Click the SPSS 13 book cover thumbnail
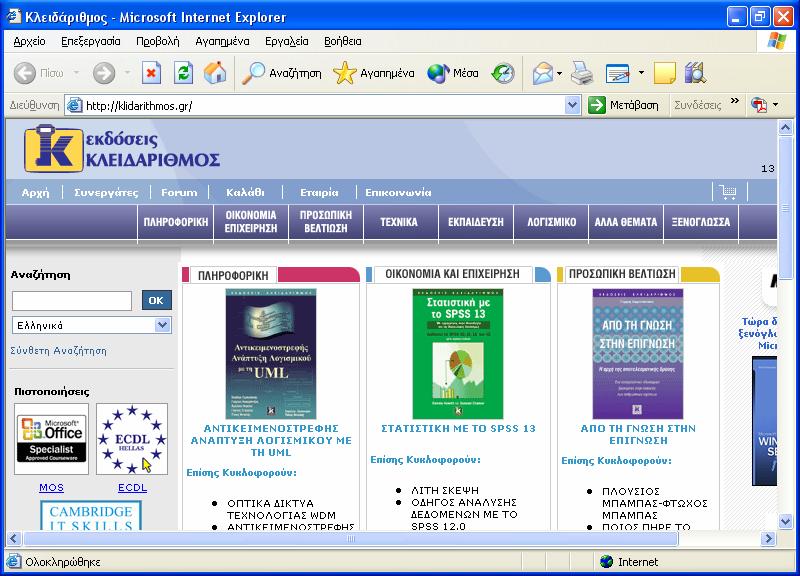This screenshot has width=800, height=576. click(x=458, y=354)
